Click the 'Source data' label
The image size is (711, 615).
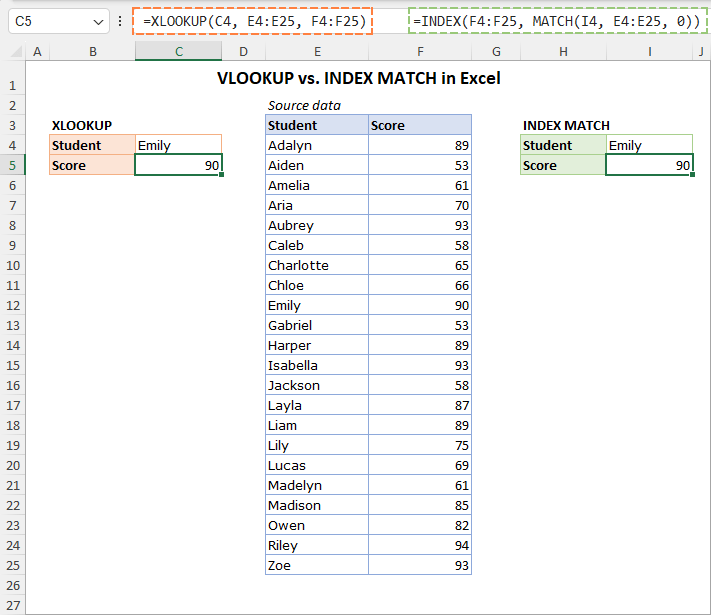click(304, 106)
